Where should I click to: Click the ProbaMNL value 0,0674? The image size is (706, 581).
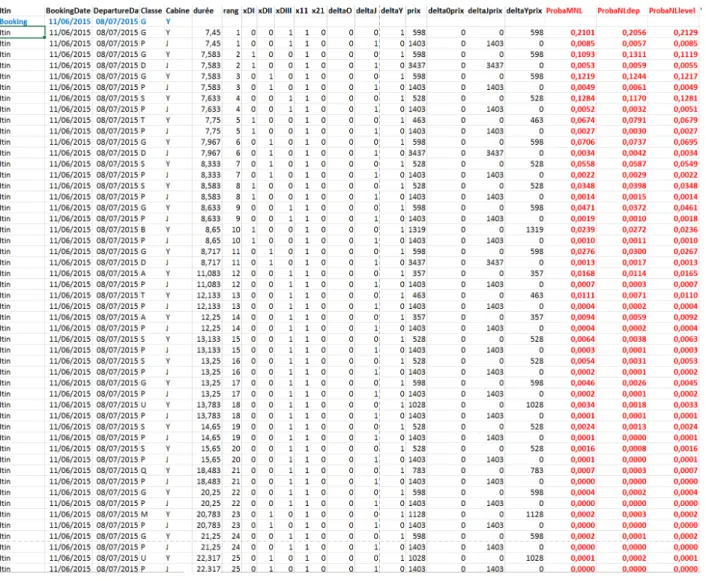tap(583, 120)
